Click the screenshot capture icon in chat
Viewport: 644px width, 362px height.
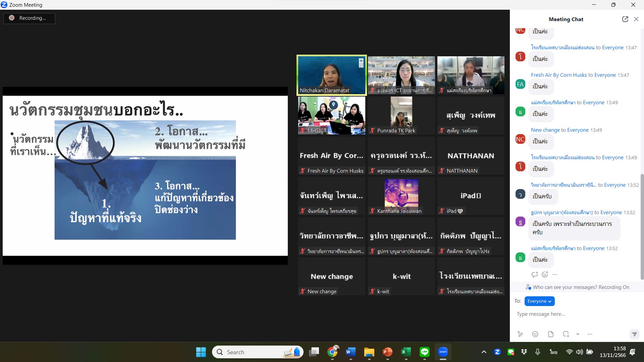coord(566,334)
